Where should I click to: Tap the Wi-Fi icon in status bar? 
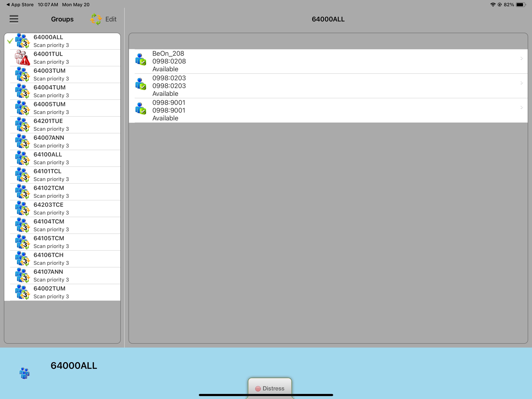[x=493, y=4]
